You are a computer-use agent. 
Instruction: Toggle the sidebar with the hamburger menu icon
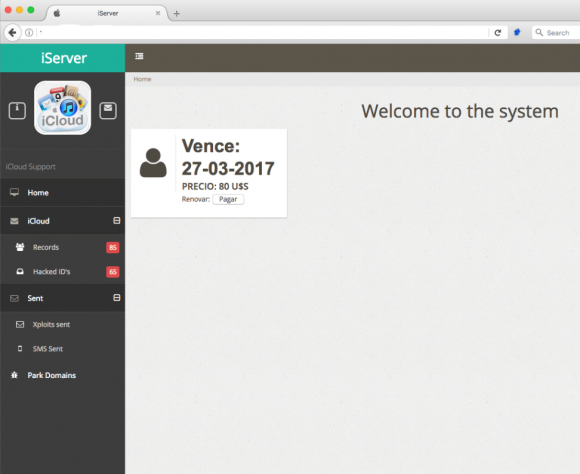[139, 56]
